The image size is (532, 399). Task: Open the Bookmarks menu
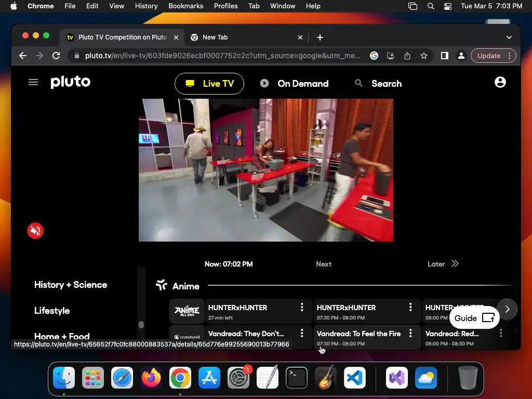click(x=185, y=6)
